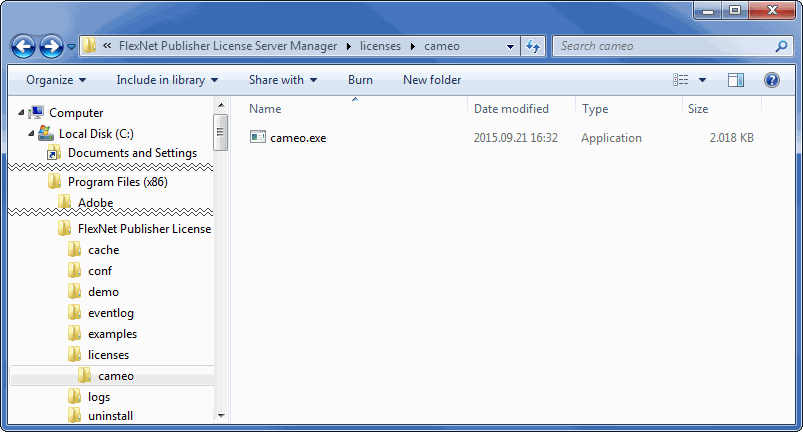
Task: Create a New folder
Action: tap(432, 80)
